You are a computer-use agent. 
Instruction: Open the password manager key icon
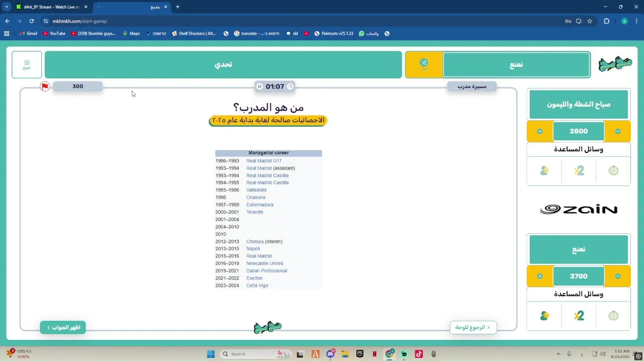point(568,21)
